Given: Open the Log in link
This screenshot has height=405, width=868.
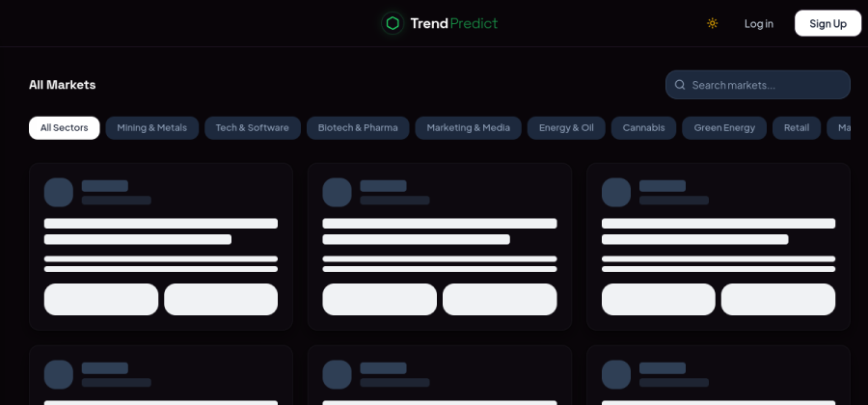Looking at the screenshot, I should click(758, 23).
